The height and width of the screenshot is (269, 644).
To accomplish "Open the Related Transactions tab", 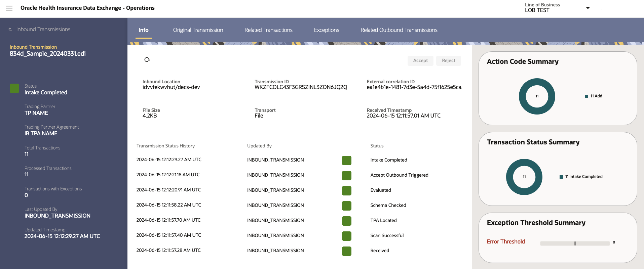I will tap(268, 30).
